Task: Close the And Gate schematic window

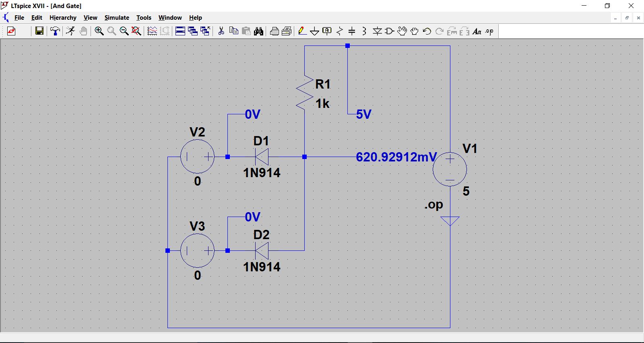Action: tap(638, 18)
